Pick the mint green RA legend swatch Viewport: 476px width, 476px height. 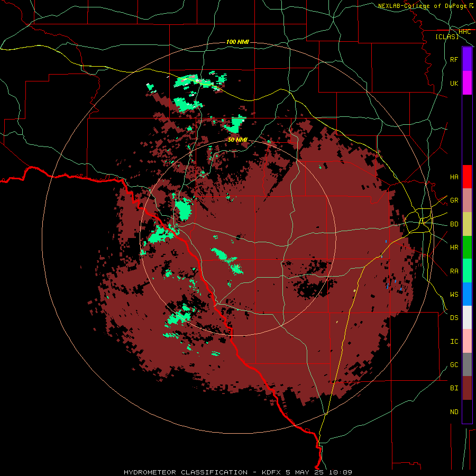point(467,271)
